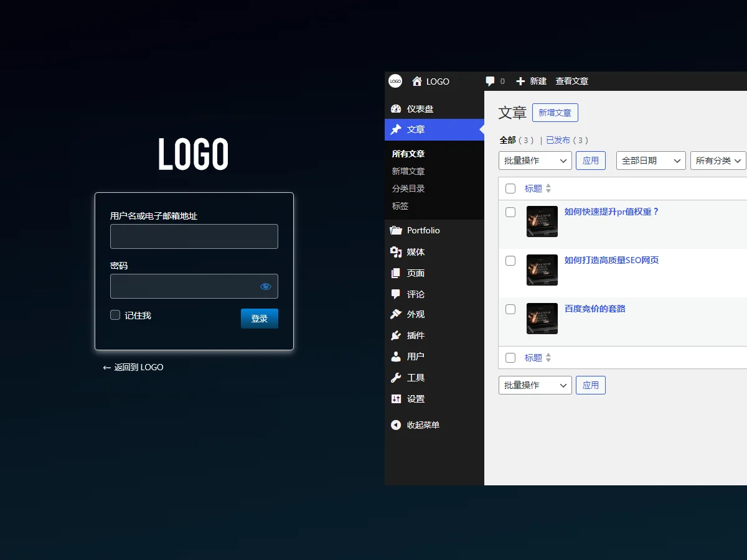Image resolution: width=747 pixels, height=560 pixels.
Task: Select 分类目录 in the sidebar submenu
Action: click(408, 189)
